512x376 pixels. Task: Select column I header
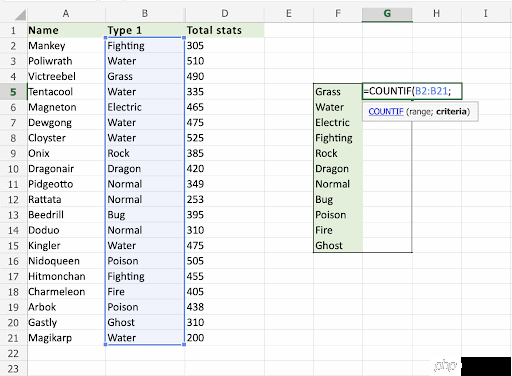(x=486, y=13)
